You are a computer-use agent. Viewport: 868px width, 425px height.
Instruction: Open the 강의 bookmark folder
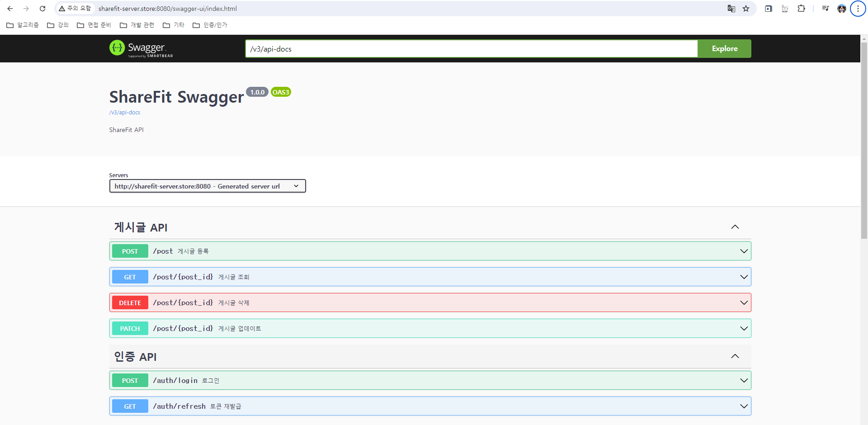pyautogui.click(x=58, y=25)
